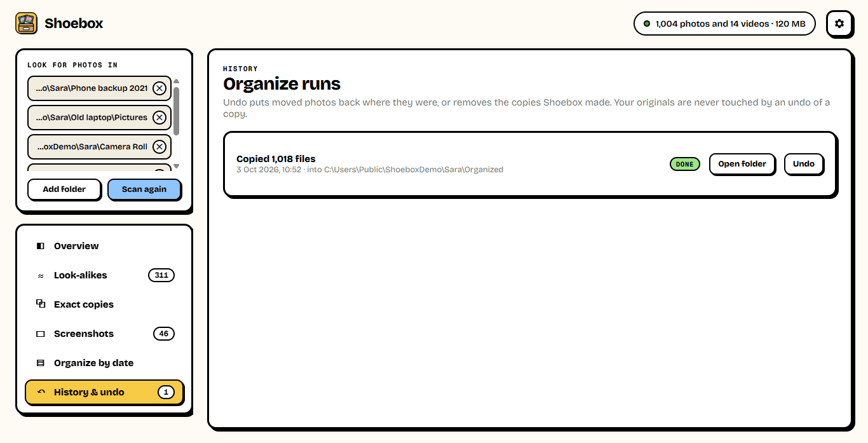
Task: Open the Overview section
Action: pyautogui.click(x=104, y=246)
